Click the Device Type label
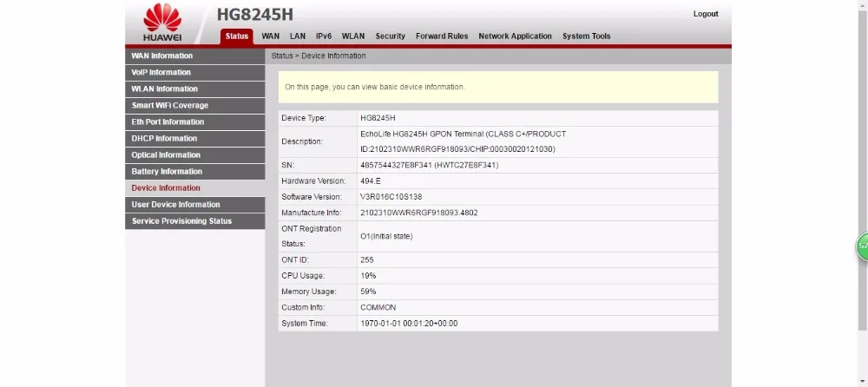 click(x=304, y=118)
